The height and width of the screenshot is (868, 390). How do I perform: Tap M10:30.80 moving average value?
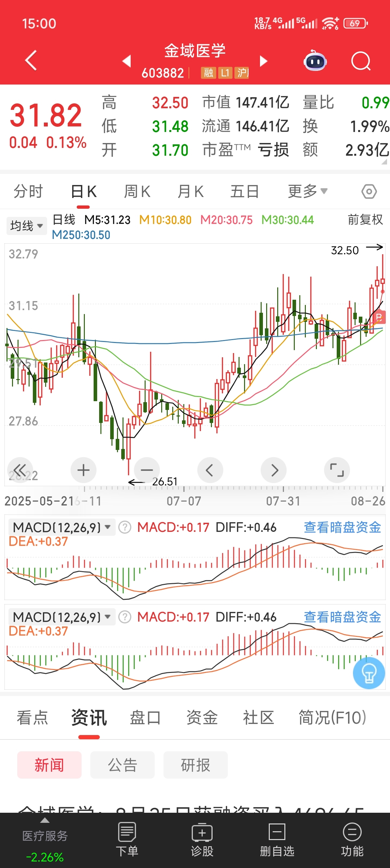click(x=165, y=220)
